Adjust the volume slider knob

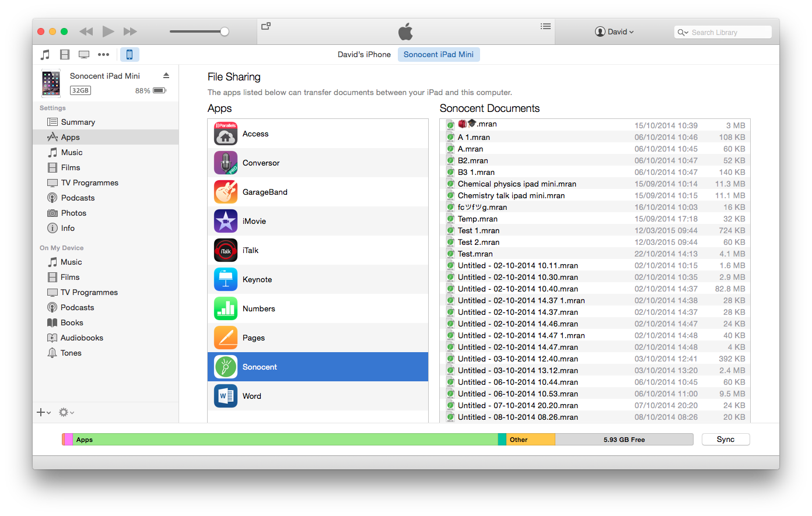coord(225,31)
